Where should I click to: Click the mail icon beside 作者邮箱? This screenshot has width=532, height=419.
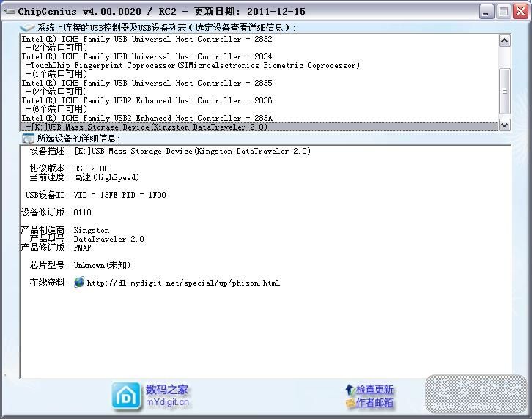point(350,403)
